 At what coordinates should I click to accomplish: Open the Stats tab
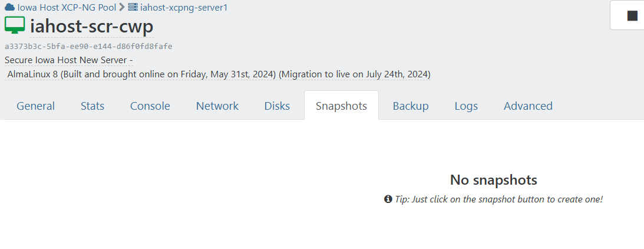tap(93, 106)
